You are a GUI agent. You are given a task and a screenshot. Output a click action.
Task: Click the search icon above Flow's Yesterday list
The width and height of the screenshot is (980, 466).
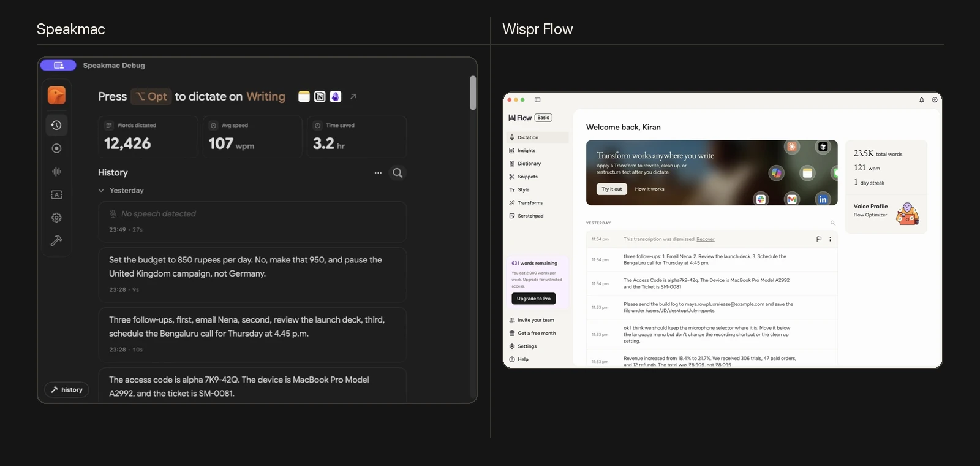tap(832, 223)
